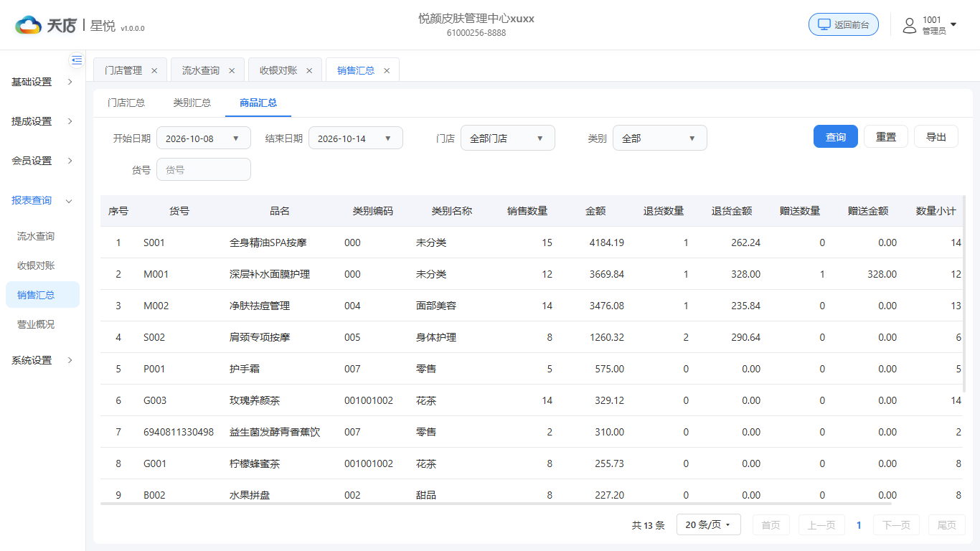Focus the 货号 input field
Viewport: 980px width, 551px height.
coord(204,169)
